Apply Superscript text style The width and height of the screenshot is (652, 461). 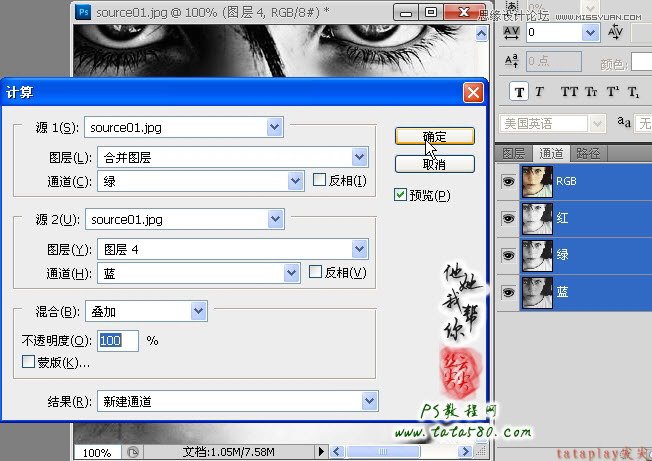[612, 92]
